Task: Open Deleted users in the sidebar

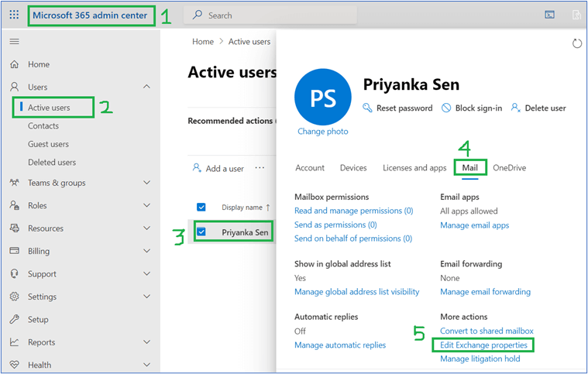Action: 52,163
